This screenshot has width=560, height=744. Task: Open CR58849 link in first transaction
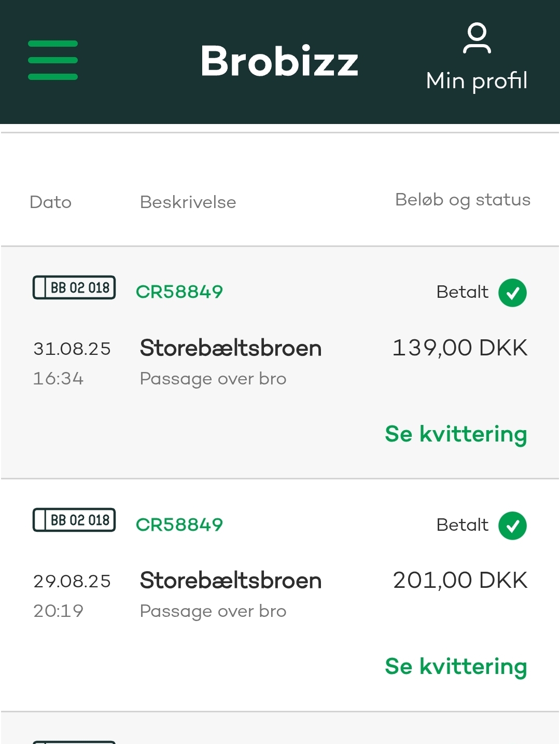point(179,292)
